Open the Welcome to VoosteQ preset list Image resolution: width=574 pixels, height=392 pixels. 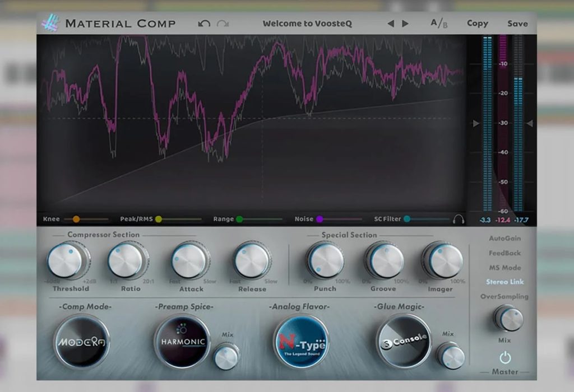coord(307,24)
